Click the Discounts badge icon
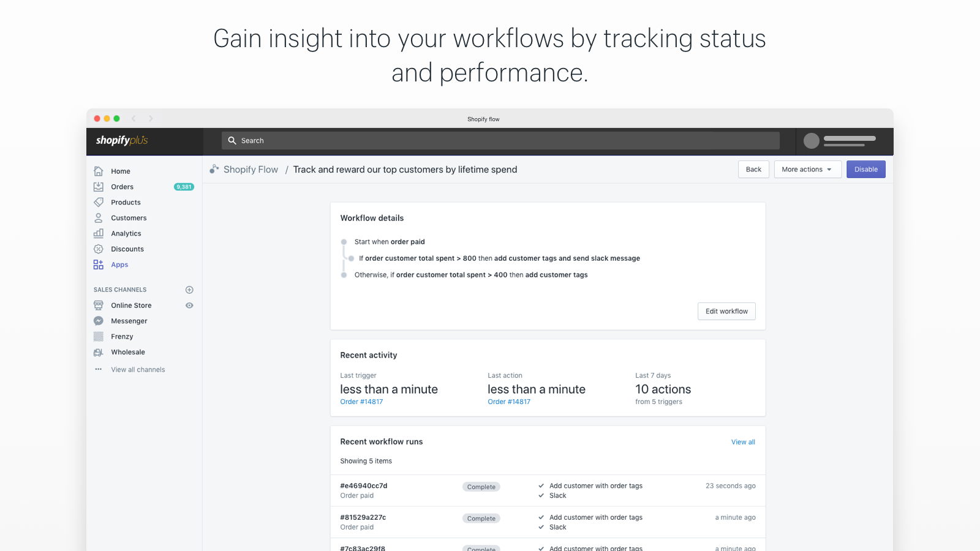Screen dimensions: 980x551 98,249
